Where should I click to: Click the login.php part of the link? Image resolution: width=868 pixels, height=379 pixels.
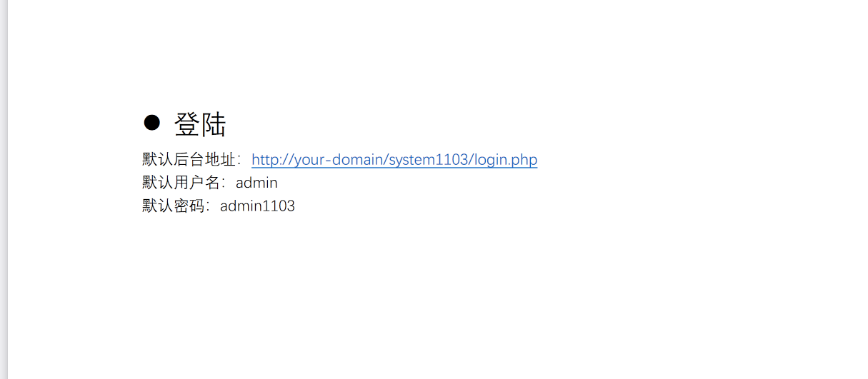507,160
